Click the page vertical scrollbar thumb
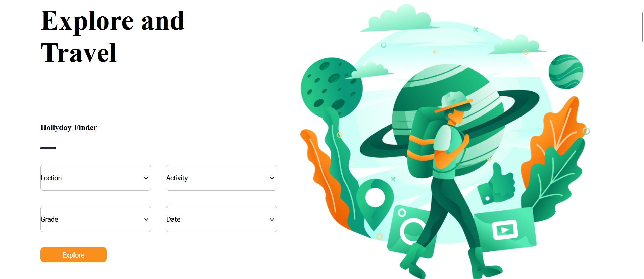Viewport: 644px width, 279px height. 642,27
